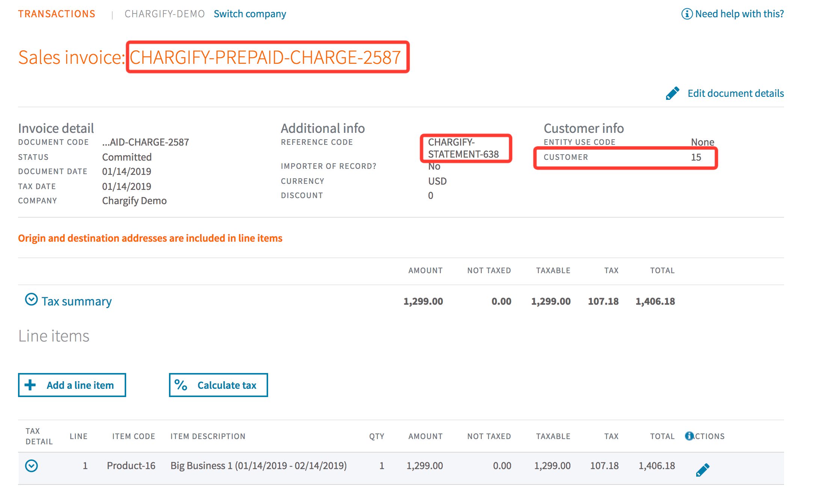822x504 pixels.
Task: Click invoice title CHARGIFY-PREPAID-CHARGE-2587
Action: (x=265, y=57)
